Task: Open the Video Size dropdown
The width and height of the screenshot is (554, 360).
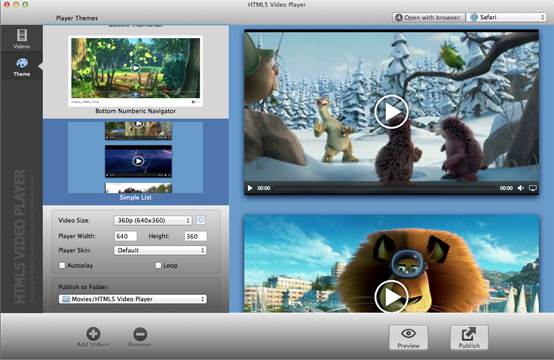Action: point(153,220)
